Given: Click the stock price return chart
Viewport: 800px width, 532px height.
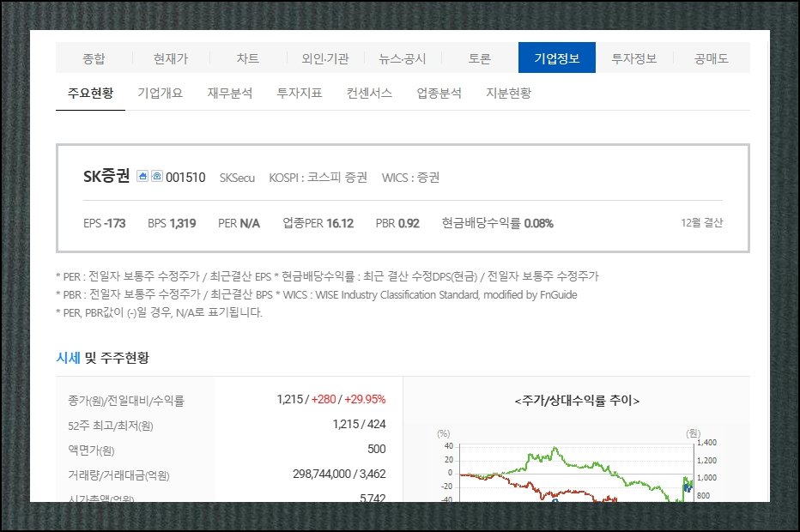Looking at the screenshot, I should 577,467.
